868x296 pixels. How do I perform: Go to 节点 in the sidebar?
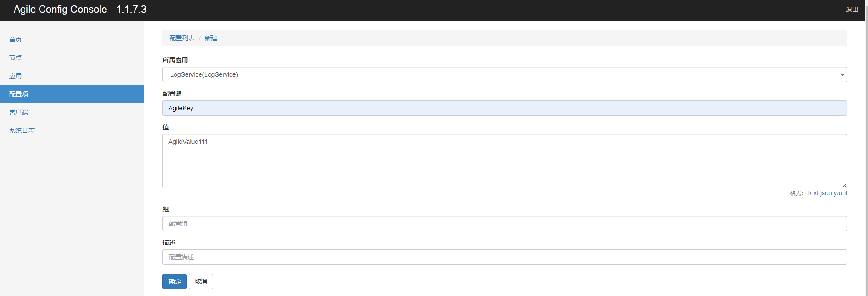click(x=15, y=58)
